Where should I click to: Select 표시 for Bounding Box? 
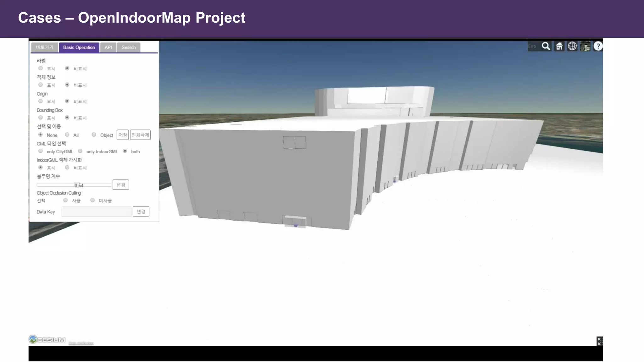click(x=41, y=118)
